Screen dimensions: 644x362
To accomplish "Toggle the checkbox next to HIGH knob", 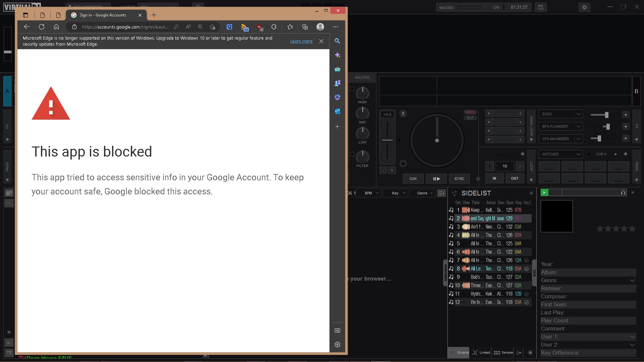I will click(352, 89).
